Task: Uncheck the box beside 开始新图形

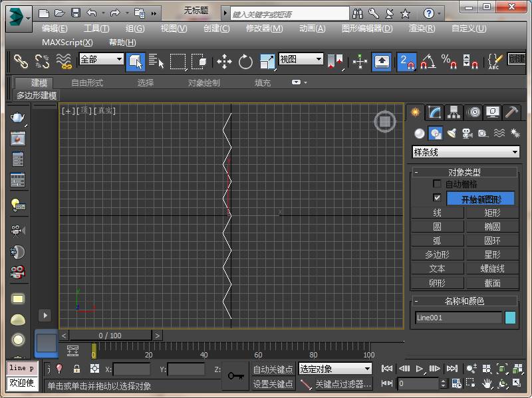Action: click(437, 198)
